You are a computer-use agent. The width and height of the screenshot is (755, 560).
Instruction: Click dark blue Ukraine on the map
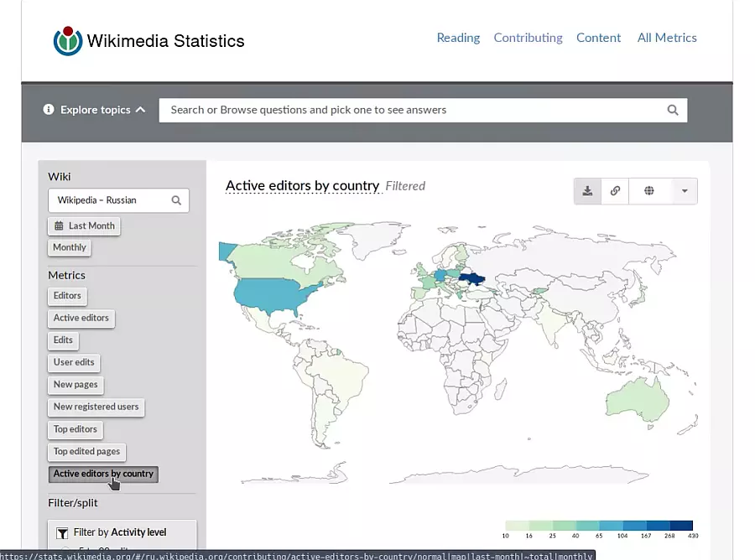click(x=471, y=278)
